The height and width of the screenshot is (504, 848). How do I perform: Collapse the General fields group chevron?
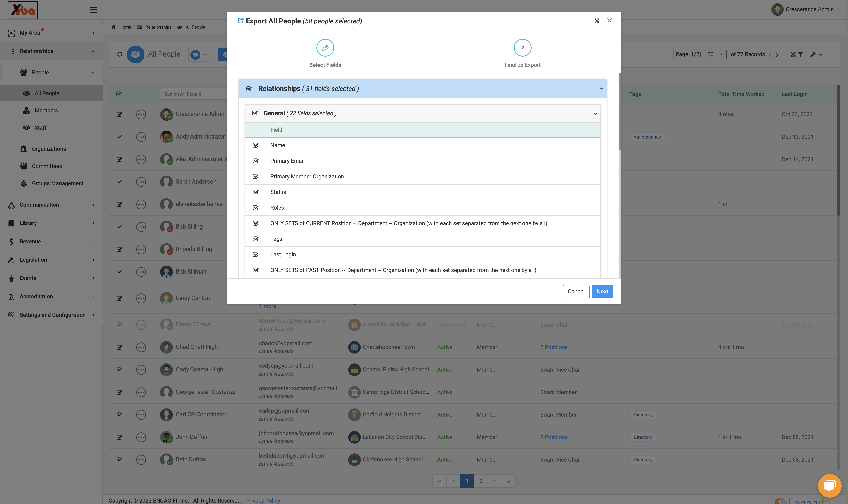tap(595, 114)
